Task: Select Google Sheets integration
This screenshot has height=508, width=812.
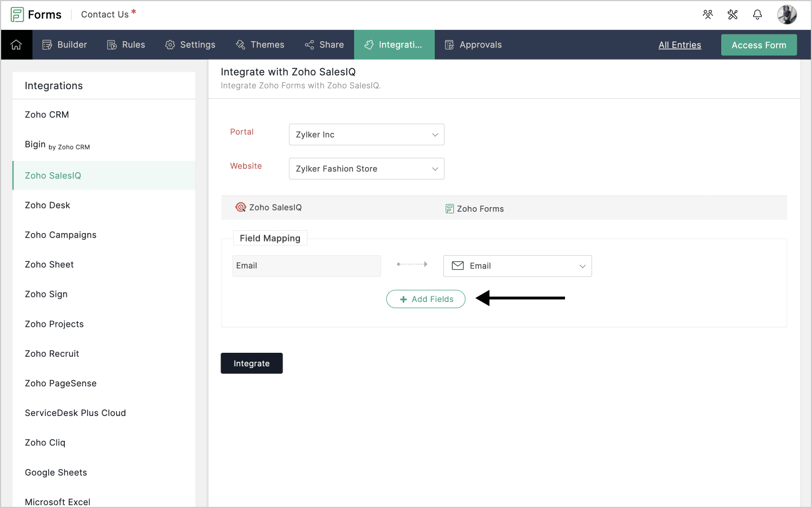Action: coord(104,472)
